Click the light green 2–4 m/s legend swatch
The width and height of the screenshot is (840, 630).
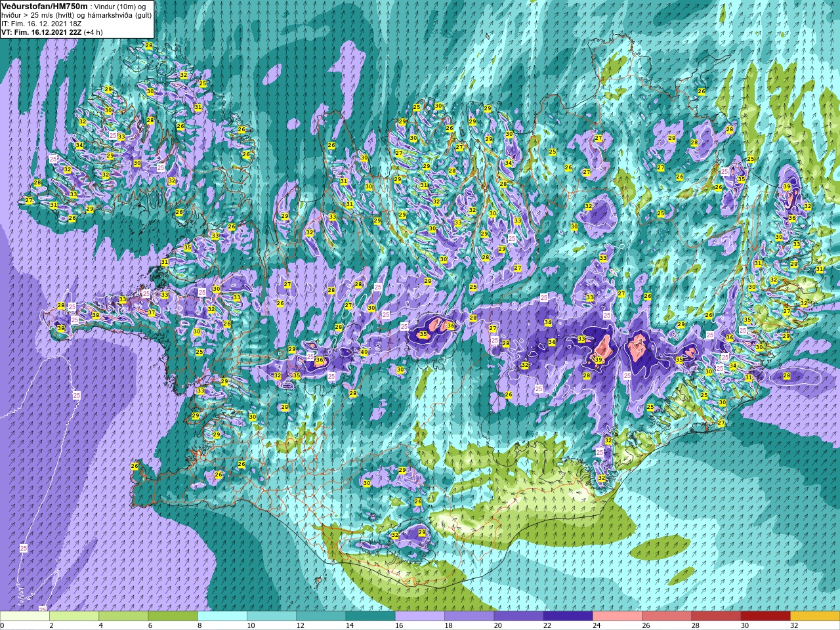[74, 616]
